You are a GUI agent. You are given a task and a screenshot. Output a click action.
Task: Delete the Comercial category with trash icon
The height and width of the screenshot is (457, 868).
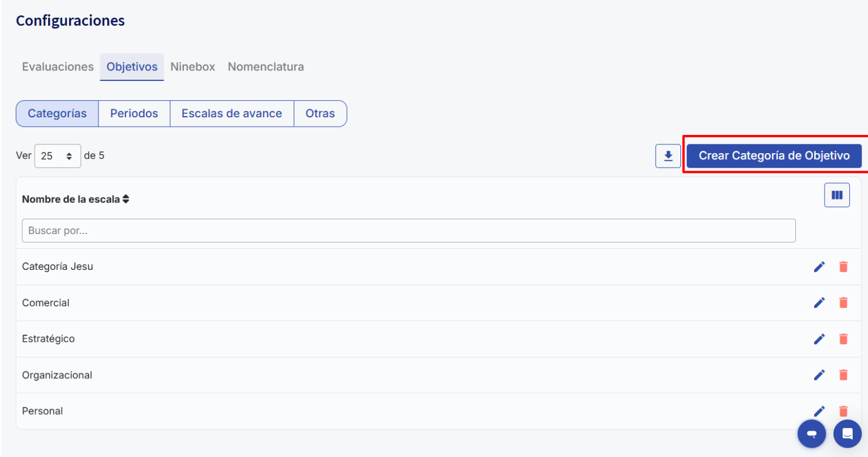[843, 303]
